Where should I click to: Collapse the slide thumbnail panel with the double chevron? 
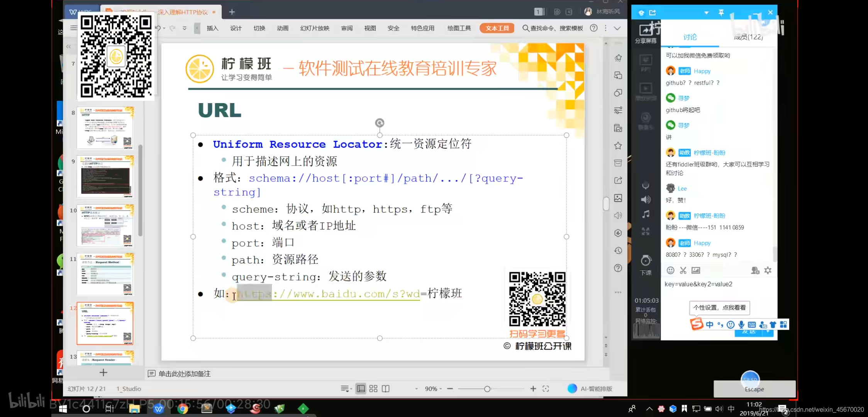point(68,47)
